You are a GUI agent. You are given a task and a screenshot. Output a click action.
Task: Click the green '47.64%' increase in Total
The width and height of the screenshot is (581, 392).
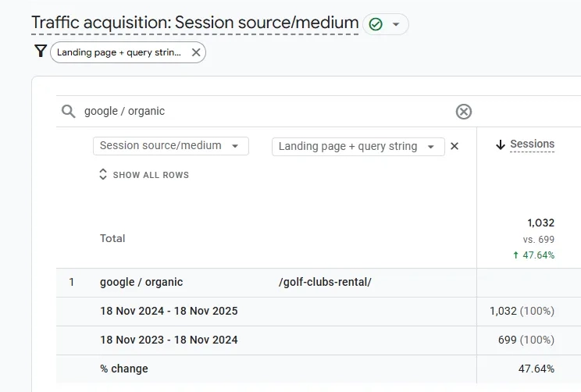[534, 255]
